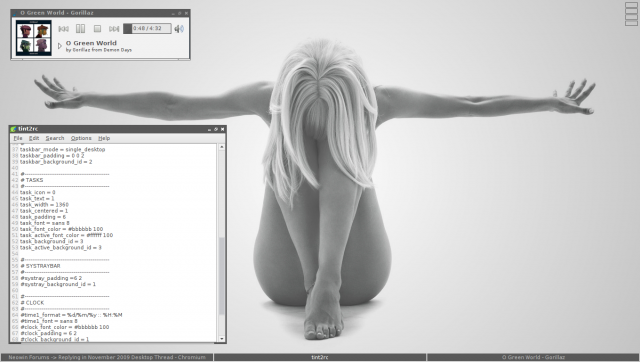Select O Green World - Gorillaz taskbar entry
The image size is (640, 362).
click(x=533, y=358)
